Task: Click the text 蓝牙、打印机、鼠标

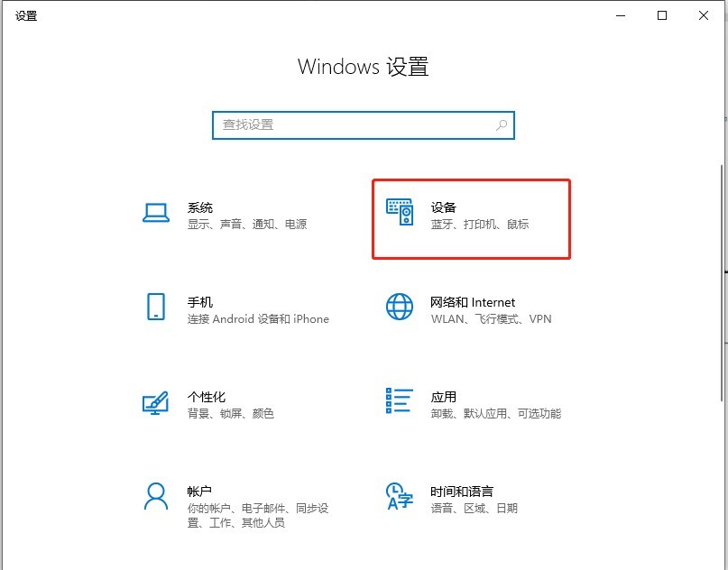Action: coord(480,225)
